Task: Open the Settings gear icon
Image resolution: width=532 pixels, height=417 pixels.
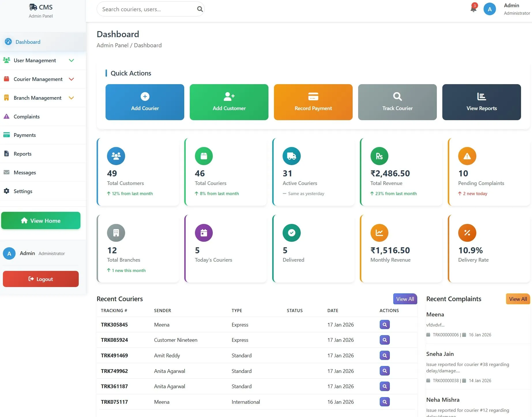Action: (x=7, y=191)
